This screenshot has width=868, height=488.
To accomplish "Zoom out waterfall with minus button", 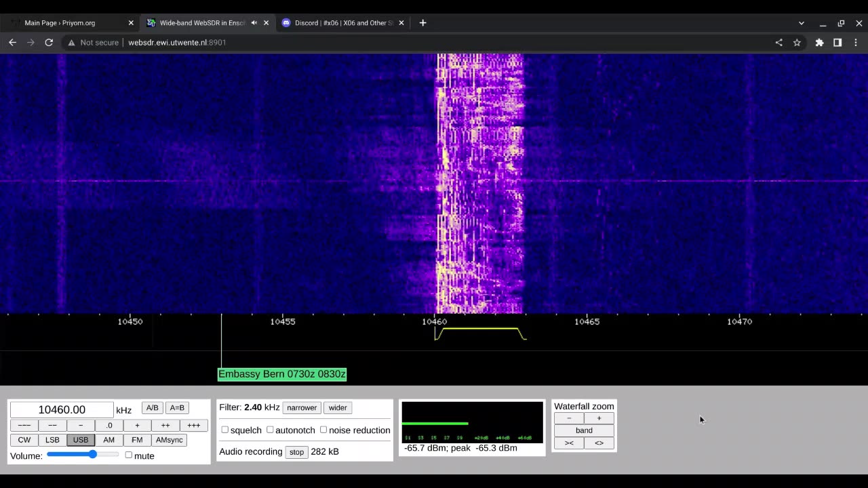I will (569, 418).
